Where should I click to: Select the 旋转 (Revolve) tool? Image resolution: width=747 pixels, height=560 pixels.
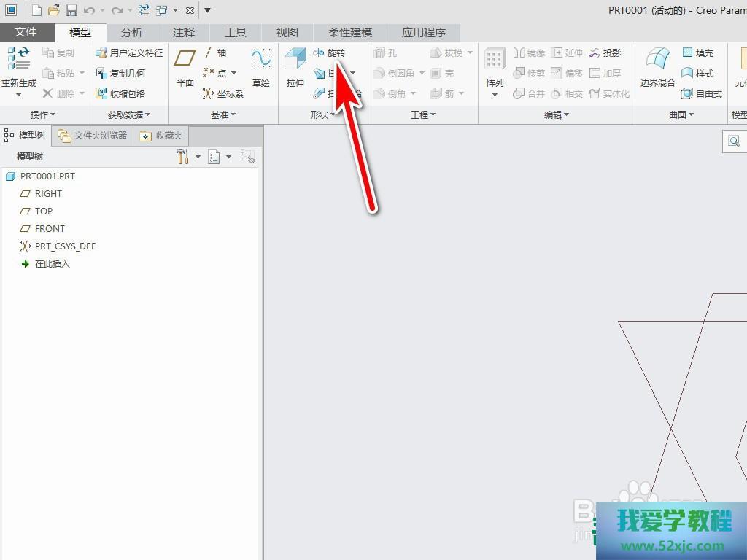pos(330,52)
